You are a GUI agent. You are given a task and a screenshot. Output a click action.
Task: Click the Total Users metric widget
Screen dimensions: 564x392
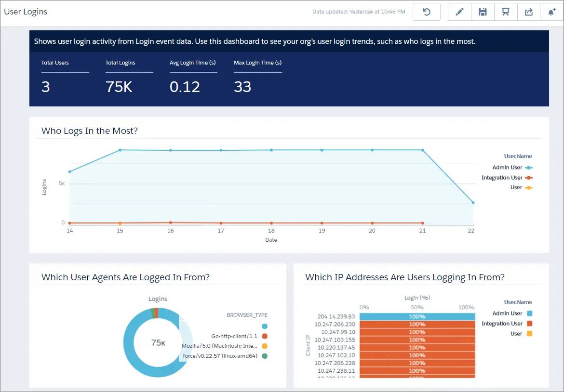(65, 78)
